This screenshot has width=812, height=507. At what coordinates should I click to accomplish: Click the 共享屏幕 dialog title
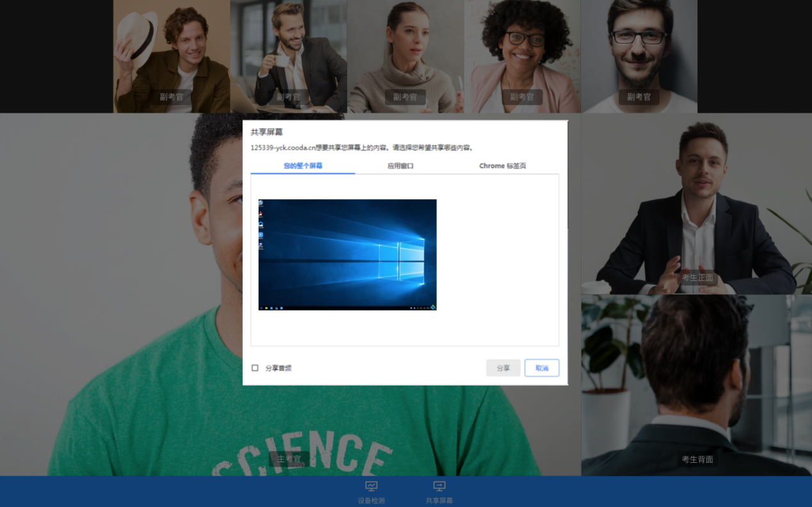(x=266, y=132)
